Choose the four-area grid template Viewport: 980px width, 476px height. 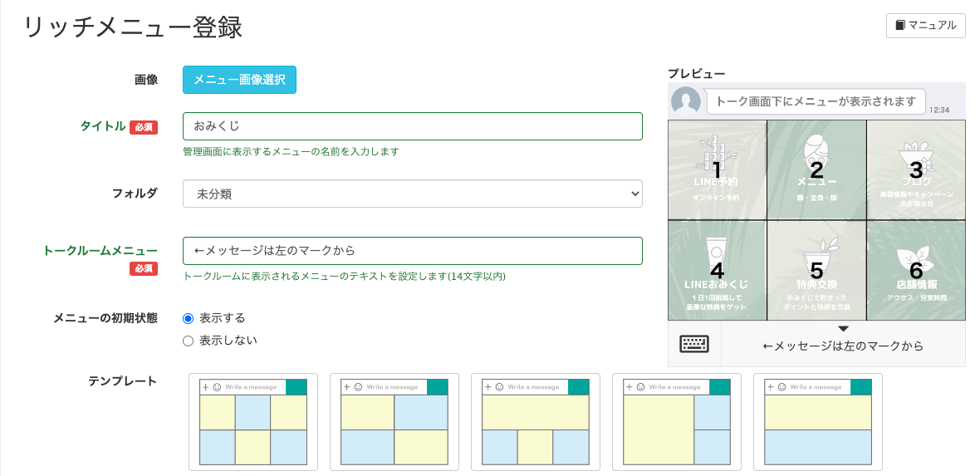coord(394,422)
